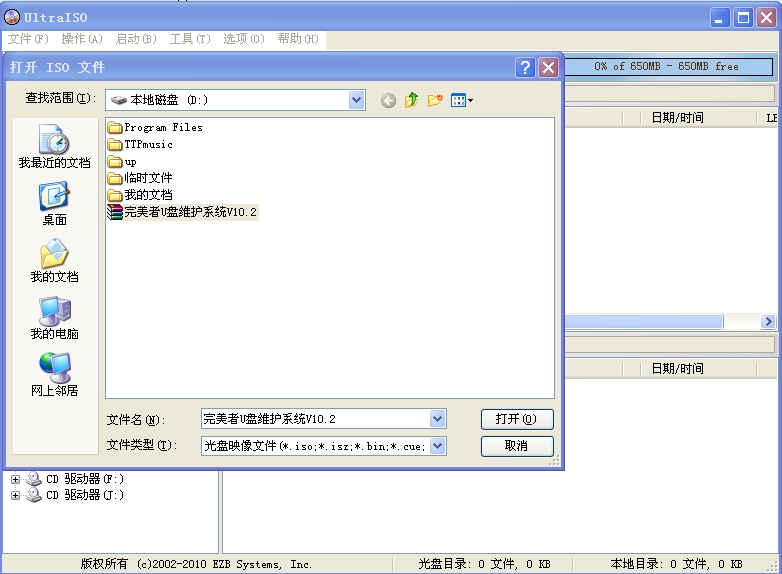Open the 启动(B) menu

[136, 39]
